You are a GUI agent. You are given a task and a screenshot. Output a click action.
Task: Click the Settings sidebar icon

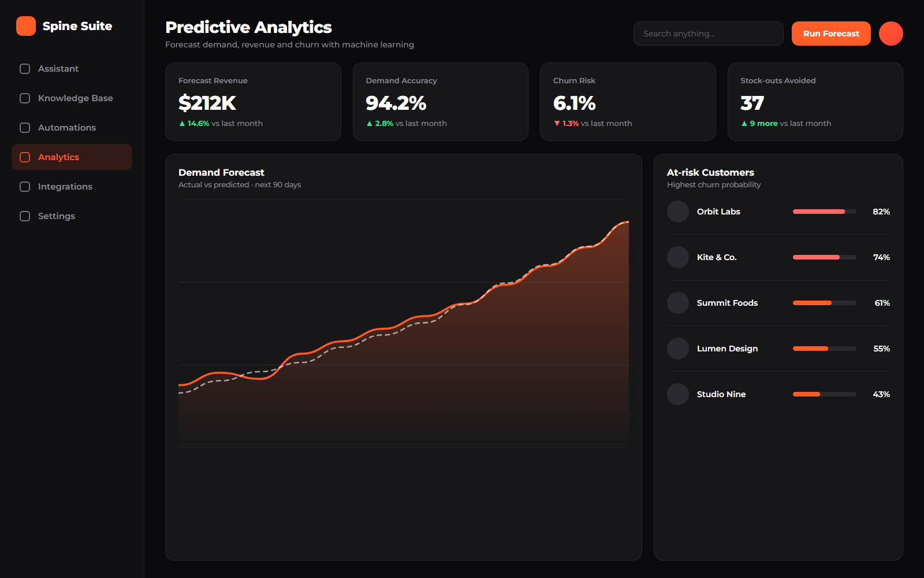point(25,216)
